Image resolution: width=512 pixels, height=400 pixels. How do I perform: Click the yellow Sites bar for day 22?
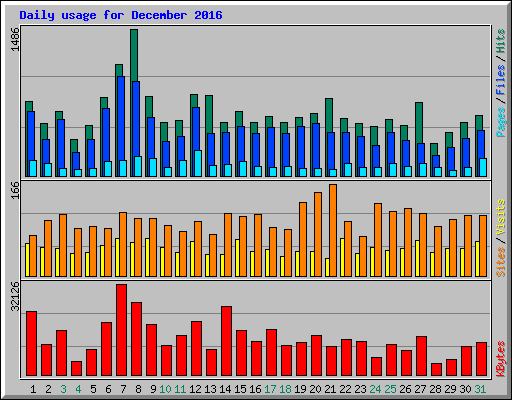[x=342, y=257]
